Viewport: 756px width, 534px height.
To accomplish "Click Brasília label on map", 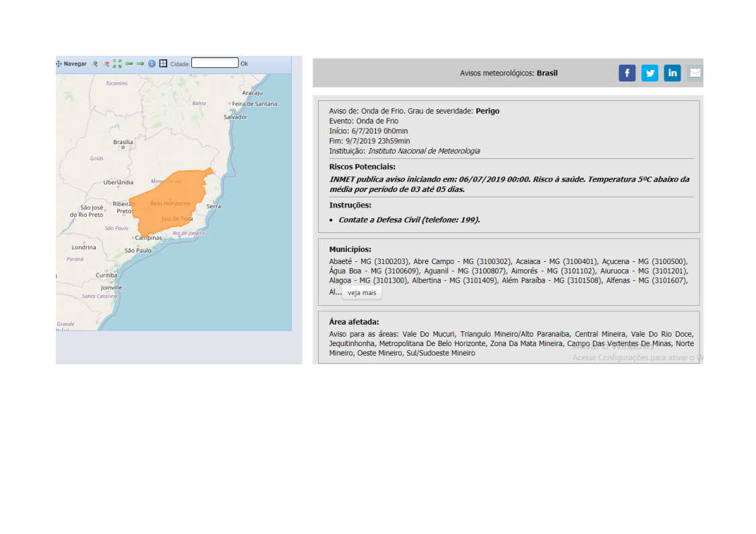I will [x=123, y=142].
